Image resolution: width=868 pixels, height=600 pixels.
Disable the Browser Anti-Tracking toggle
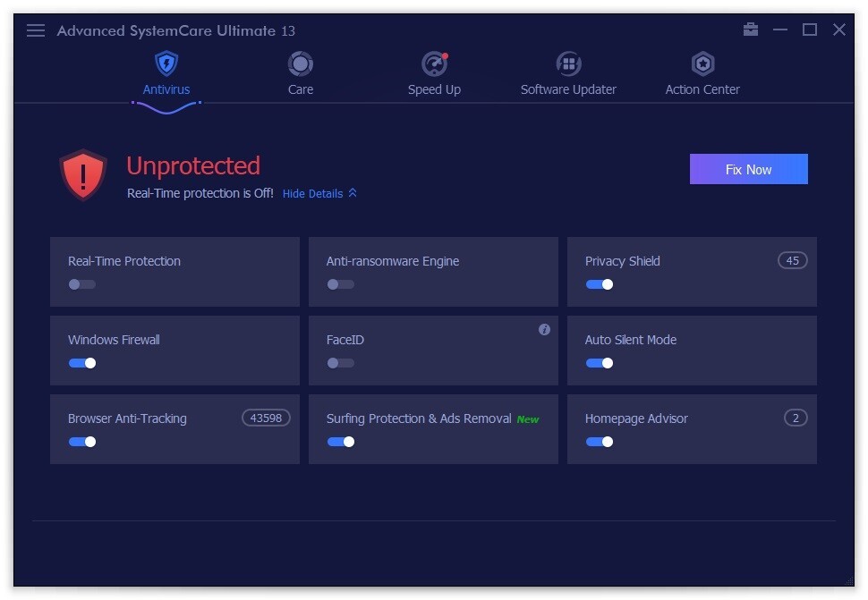(x=82, y=442)
